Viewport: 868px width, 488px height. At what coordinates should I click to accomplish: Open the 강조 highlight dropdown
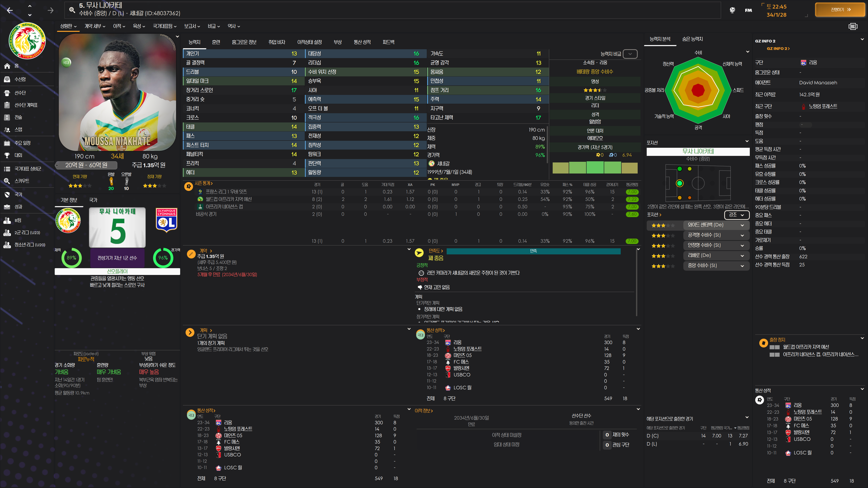pyautogui.click(x=736, y=215)
